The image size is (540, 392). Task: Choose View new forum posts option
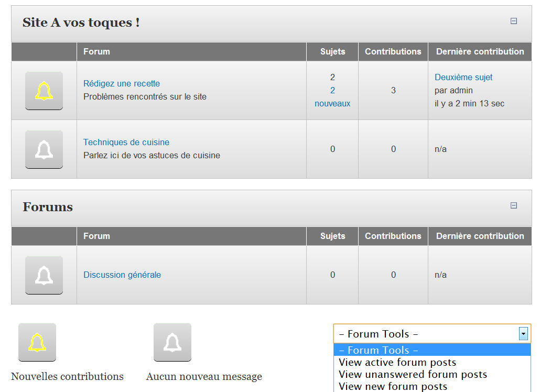[393, 387]
